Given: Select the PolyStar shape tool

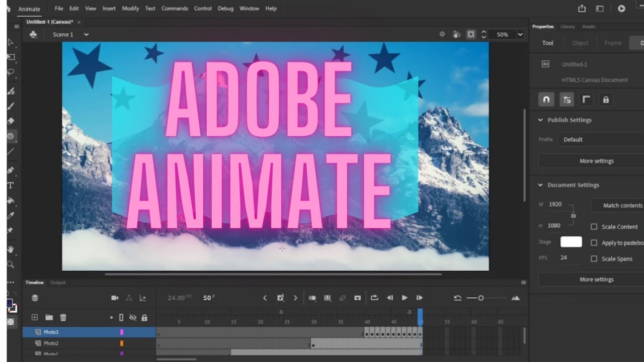Looking at the screenshot, I should pyautogui.click(x=11, y=136).
